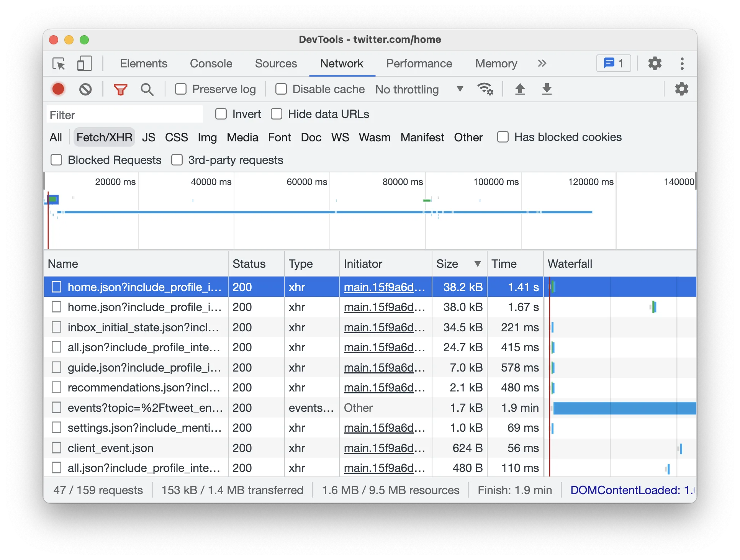Filter requests by Img
The width and height of the screenshot is (740, 560).
(x=207, y=138)
